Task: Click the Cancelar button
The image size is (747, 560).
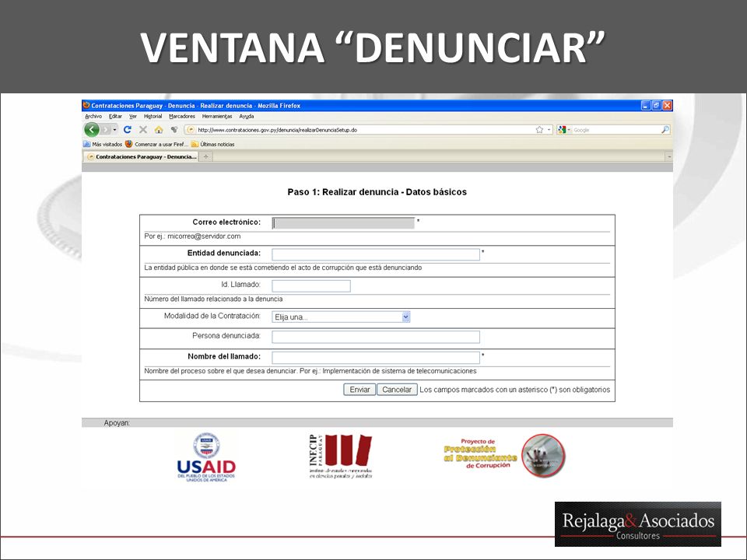Action: tap(397, 390)
